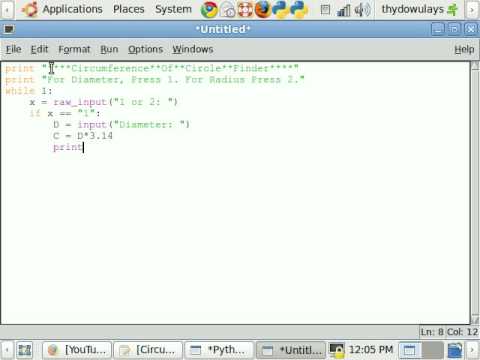Click the editor's vertical scrollbar

click(x=475, y=192)
